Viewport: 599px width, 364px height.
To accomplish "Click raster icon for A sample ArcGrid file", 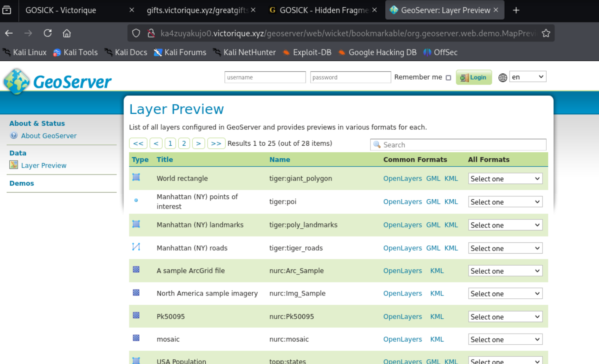I will (x=136, y=269).
